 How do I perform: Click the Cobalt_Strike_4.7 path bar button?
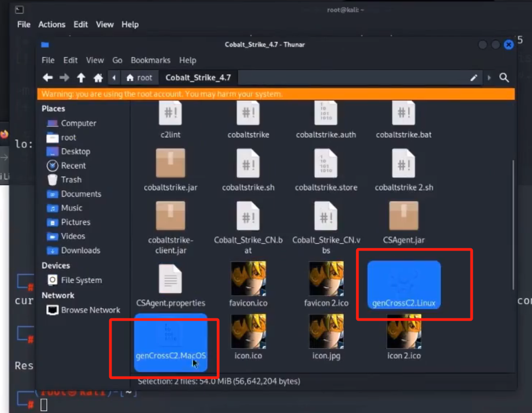click(x=198, y=78)
